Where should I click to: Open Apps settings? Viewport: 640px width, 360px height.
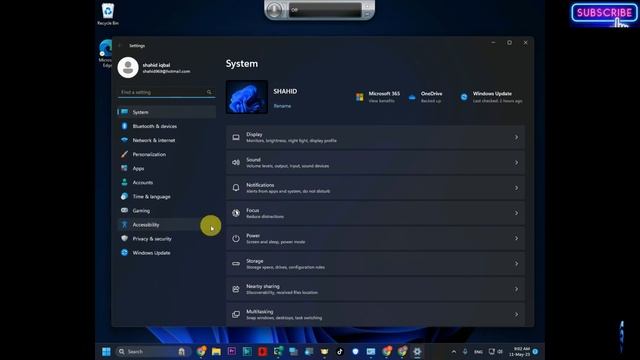point(167,168)
